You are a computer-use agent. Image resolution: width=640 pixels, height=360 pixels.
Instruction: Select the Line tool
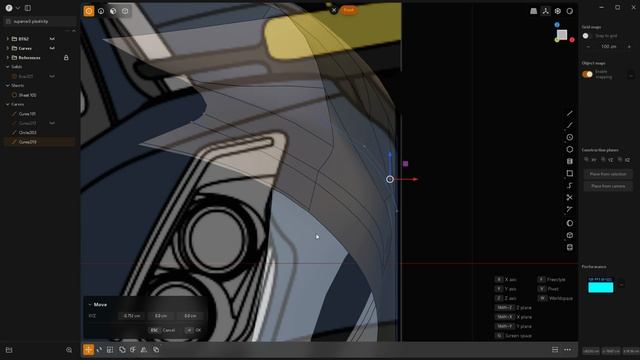[x=569, y=113]
